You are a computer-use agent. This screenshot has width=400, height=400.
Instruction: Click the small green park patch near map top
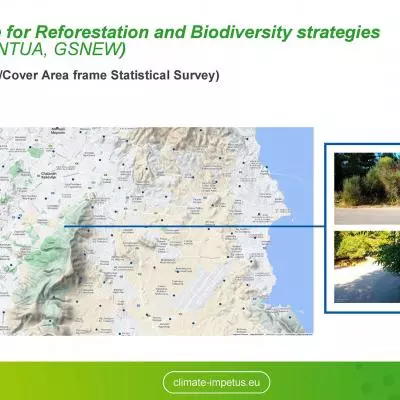(36, 152)
